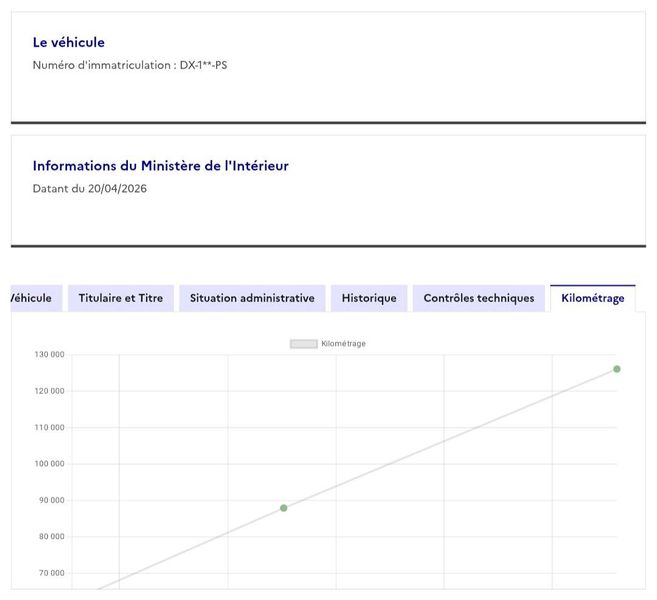Screen dimensions: 657x600
Task: Click the 120 000 y-axis label
Action: tap(49, 391)
